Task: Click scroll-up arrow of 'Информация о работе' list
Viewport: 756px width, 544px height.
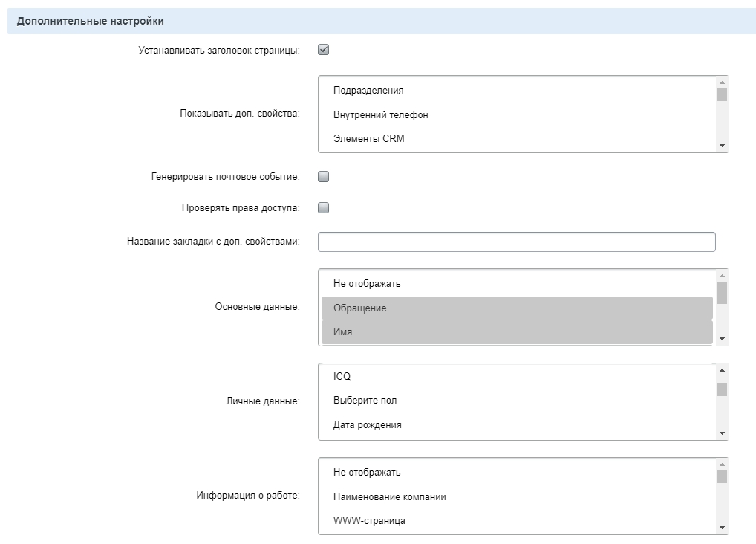Action: pos(722,464)
